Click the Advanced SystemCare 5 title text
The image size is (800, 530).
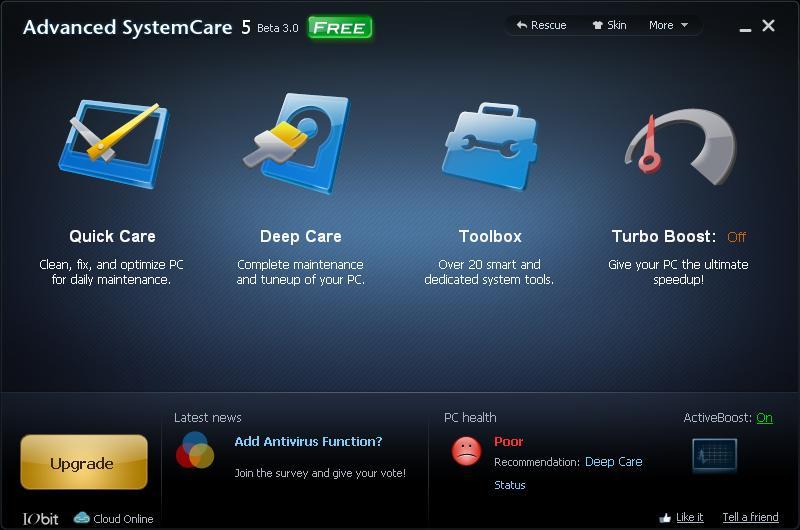tap(137, 27)
